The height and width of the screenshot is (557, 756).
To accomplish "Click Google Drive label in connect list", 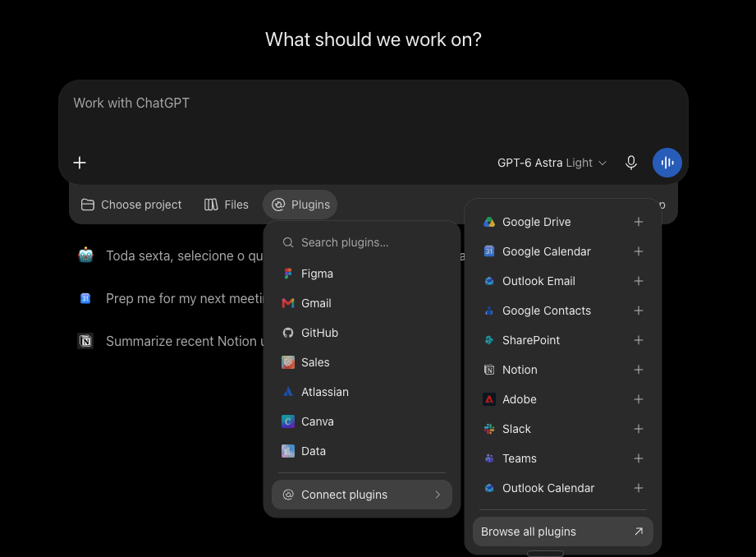I will pyautogui.click(x=537, y=222).
